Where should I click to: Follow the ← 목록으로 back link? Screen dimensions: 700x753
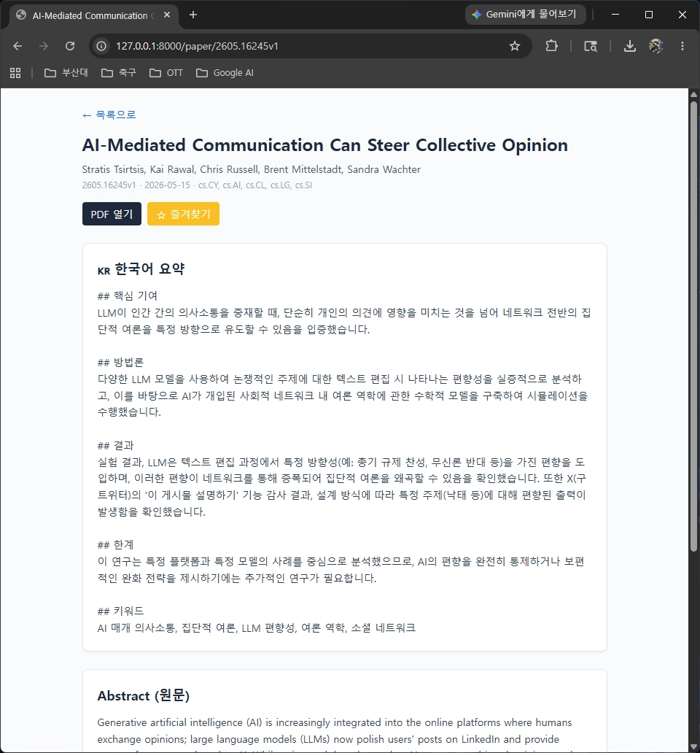point(109,115)
